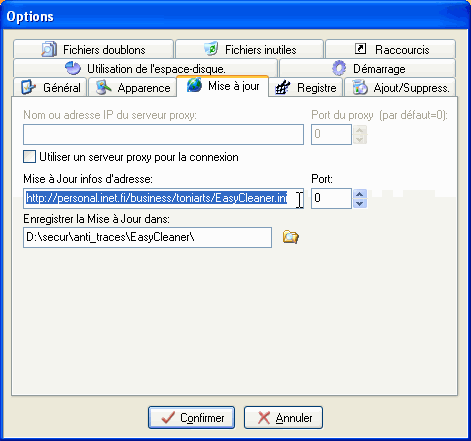Click the proxy server name field
This screenshot has width=471, height=441.
(163, 134)
